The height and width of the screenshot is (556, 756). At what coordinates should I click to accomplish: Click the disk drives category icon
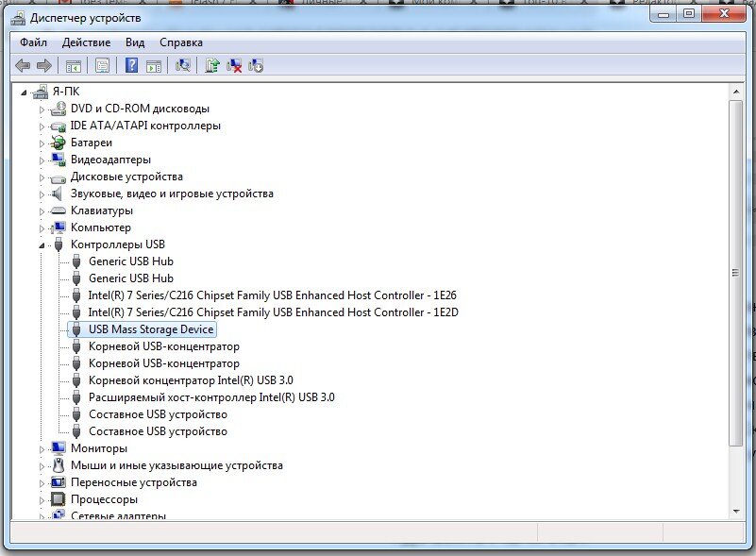(59, 178)
